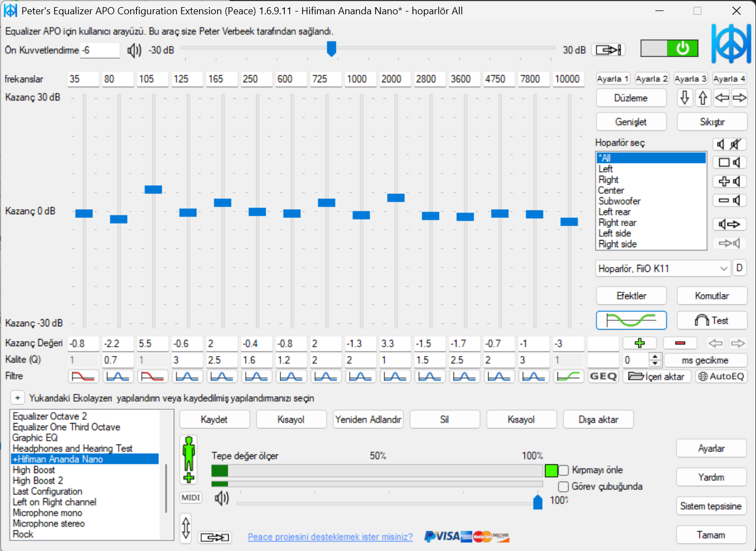Image resolution: width=756 pixels, height=551 pixels.
Task: Click the 105 Hz gain slider handle
Action: point(153,190)
